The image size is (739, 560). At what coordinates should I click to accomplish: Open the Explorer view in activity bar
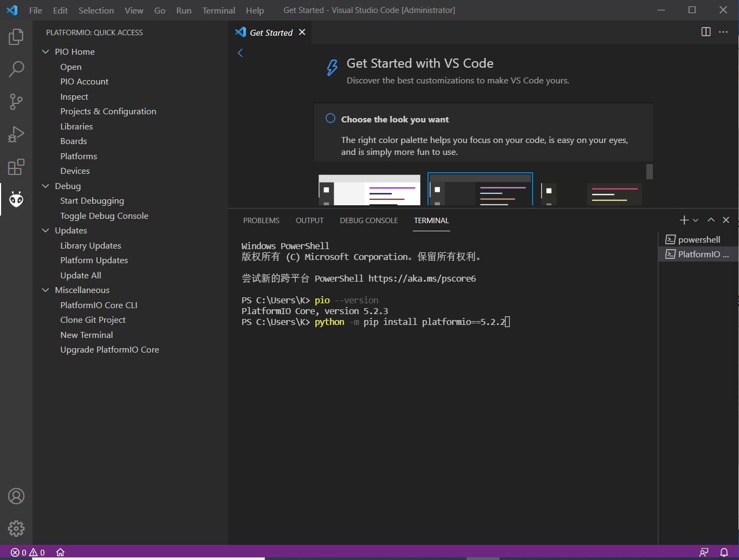click(16, 37)
